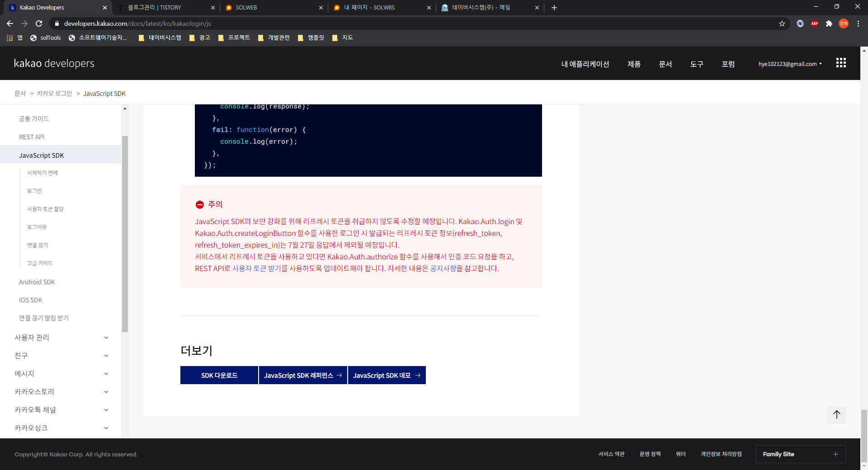The image size is (868, 470).
Task: Select iOS SDK in sidebar
Action: click(x=30, y=300)
